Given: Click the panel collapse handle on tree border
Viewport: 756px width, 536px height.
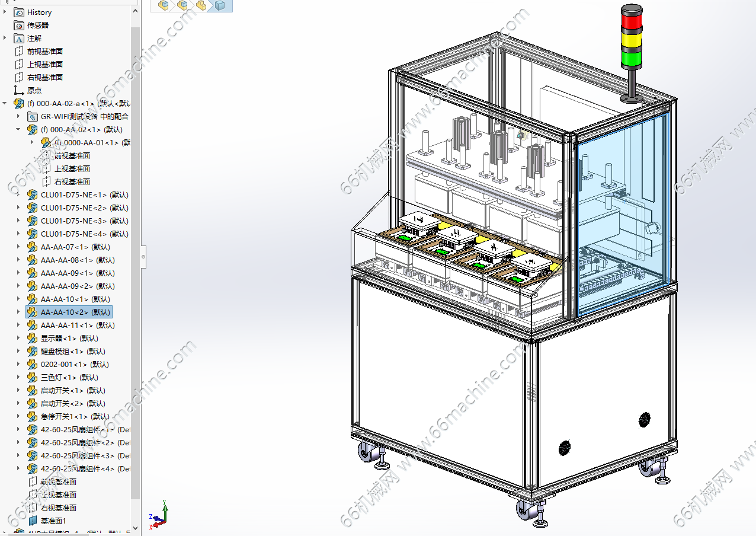Looking at the screenshot, I should coord(143,257).
